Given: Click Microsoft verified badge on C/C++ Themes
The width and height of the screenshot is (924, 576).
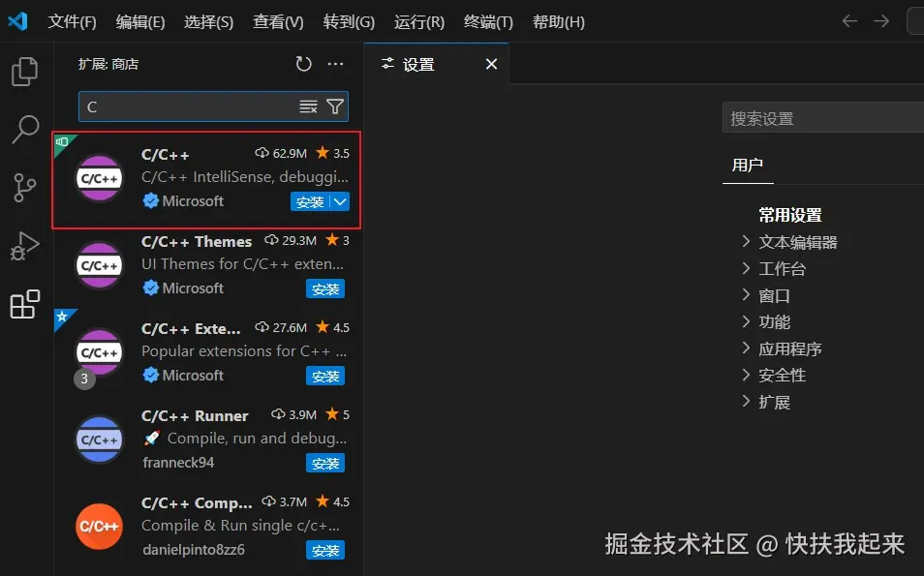Looking at the screenshot, I should [x=151, y=288].
